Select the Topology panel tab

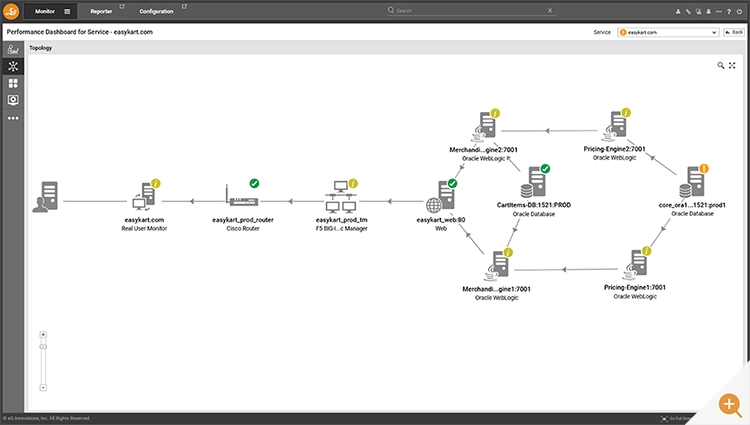(x=40, y=48)
